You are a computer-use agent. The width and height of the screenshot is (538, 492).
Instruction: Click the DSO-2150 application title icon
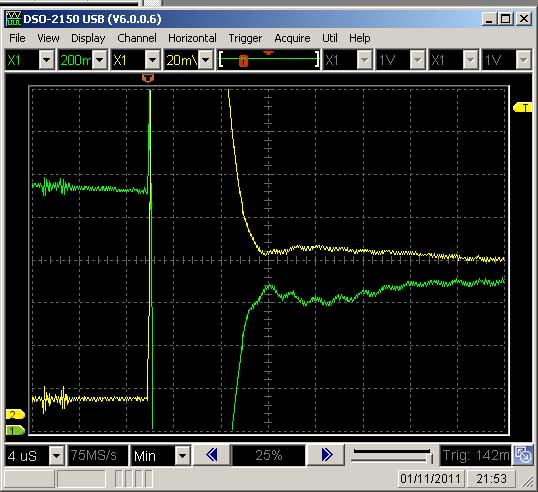[x=13, y=19]
